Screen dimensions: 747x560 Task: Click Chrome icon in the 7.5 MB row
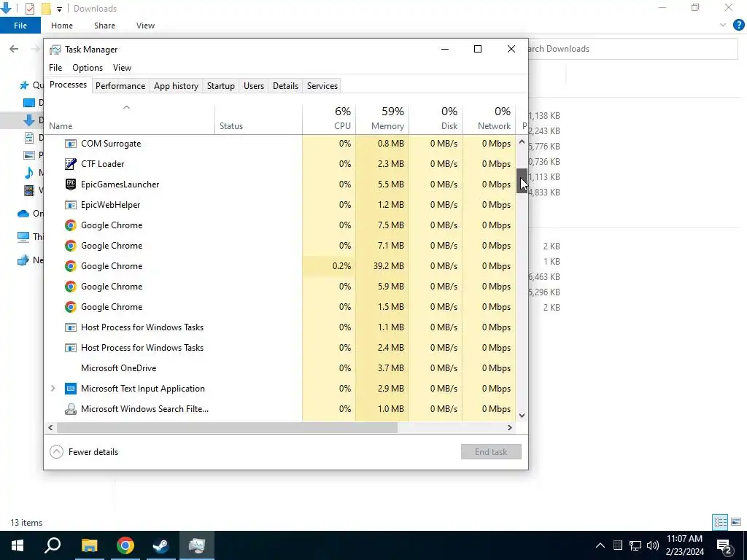(x=71, y=225)
